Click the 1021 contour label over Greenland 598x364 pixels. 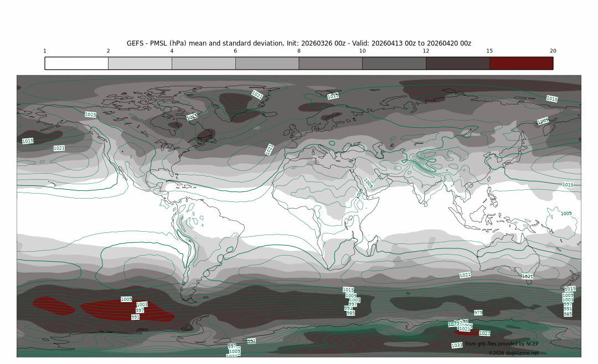(257, 95)
